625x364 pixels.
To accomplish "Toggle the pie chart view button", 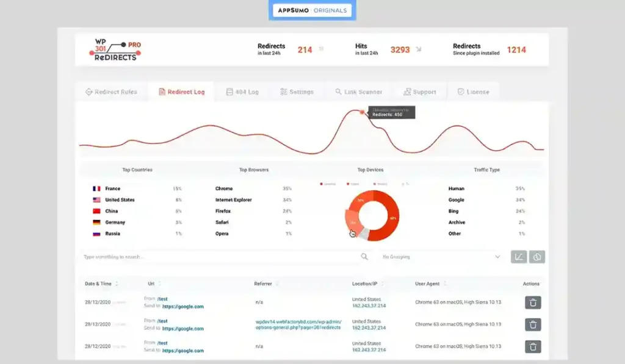I will click(x=537, y=257).
